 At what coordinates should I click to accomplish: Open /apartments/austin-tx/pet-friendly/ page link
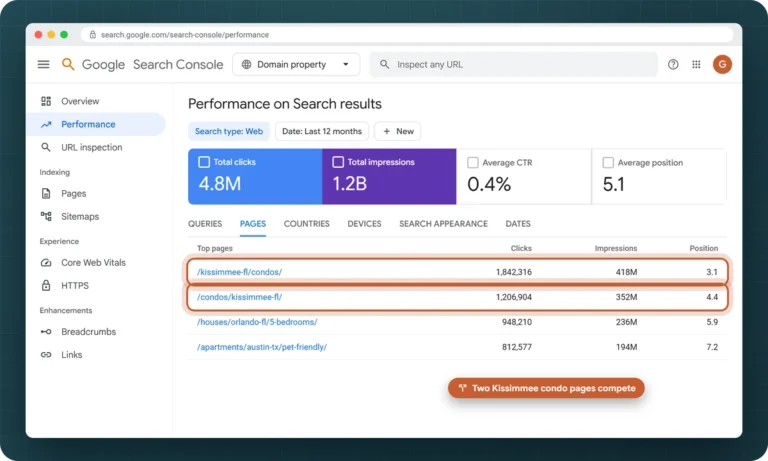click(x=262, y=347)
